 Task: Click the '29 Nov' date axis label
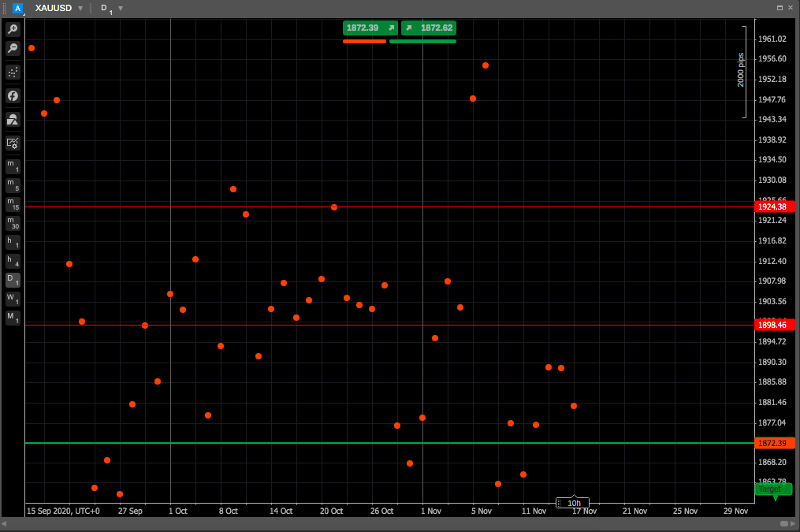(735, 511)
